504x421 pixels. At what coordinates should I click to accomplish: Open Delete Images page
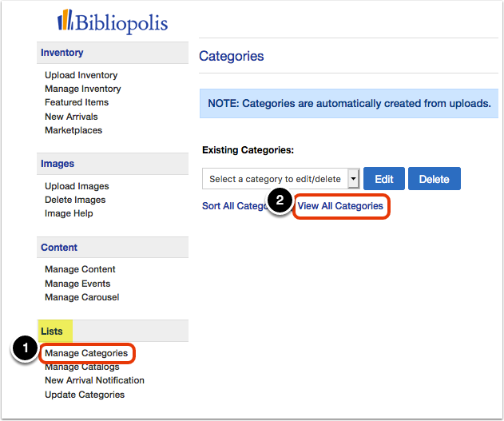(x=75, y=200)
